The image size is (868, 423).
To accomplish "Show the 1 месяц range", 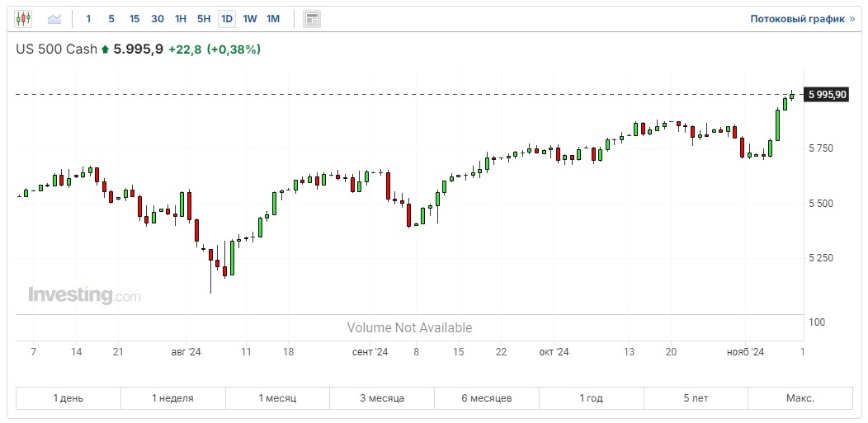I will click(x=277, y=398).
